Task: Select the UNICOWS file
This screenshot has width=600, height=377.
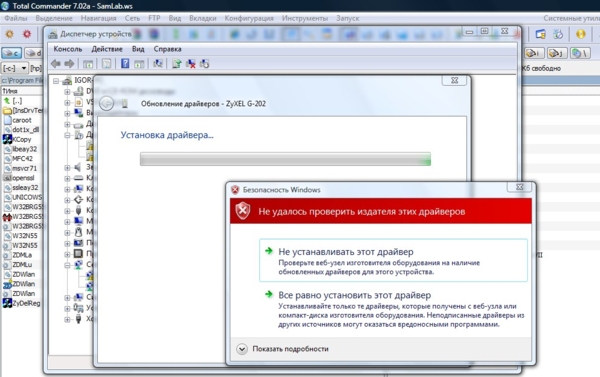Action: tap(22, 197)
